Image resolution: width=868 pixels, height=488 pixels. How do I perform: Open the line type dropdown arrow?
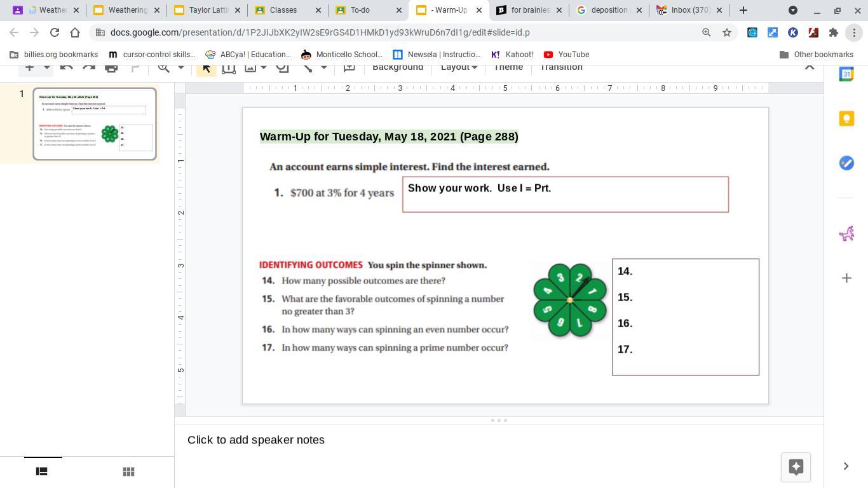coord(323,67)
